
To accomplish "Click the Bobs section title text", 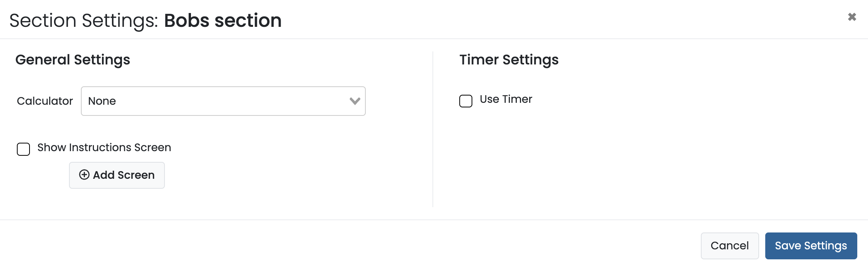I will coord(223,21).
